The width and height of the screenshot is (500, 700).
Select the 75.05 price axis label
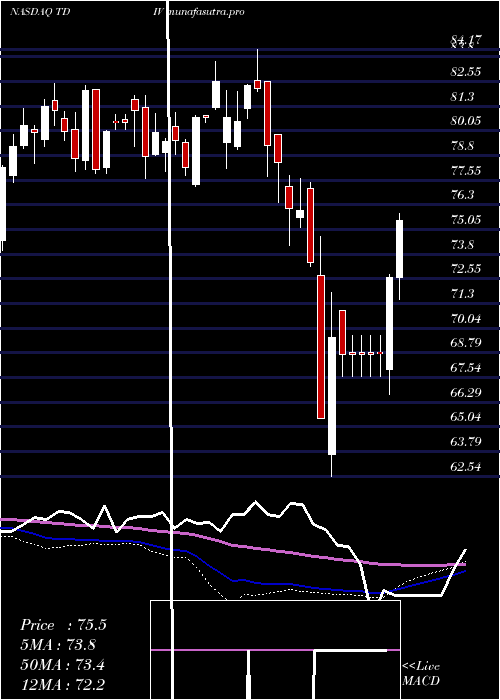466,220
